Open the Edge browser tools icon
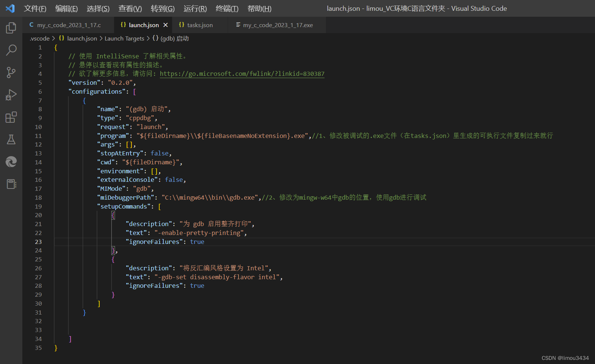The image size is (595, 364). 11,162
